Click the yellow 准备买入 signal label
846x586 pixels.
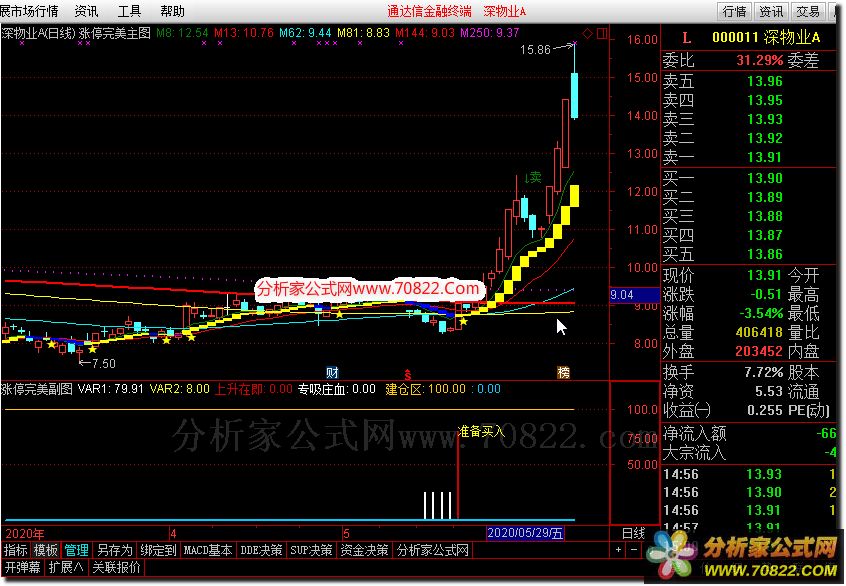point(481,431)
